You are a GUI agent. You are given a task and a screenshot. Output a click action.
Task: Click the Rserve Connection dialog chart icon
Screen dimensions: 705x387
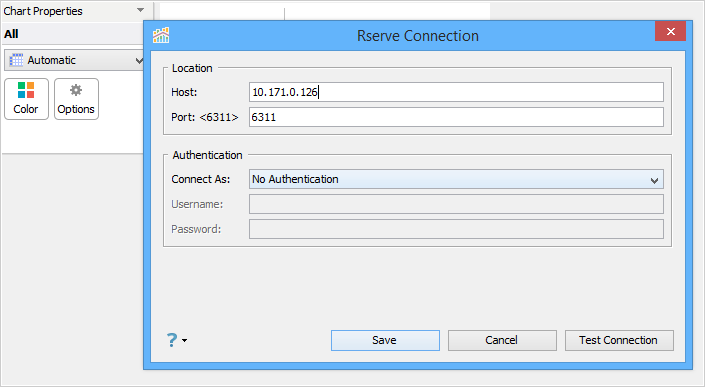pos(161,35)
